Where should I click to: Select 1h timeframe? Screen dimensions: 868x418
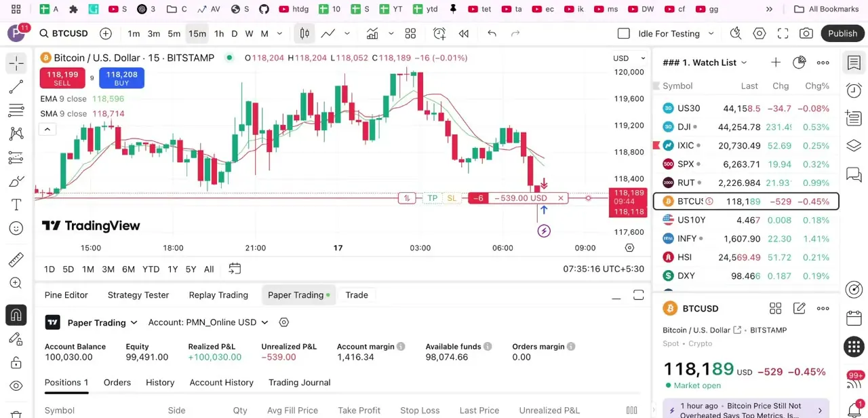point(219,33)
